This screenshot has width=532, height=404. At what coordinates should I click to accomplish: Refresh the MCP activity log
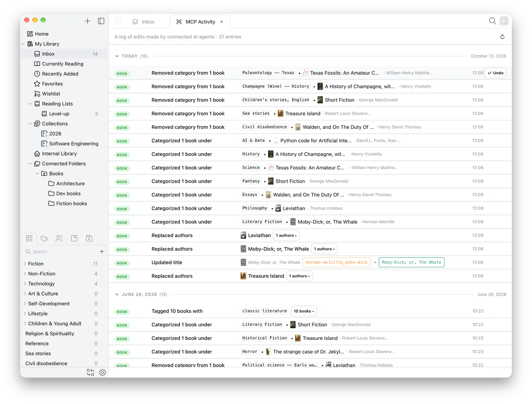[x=502, y=37]
